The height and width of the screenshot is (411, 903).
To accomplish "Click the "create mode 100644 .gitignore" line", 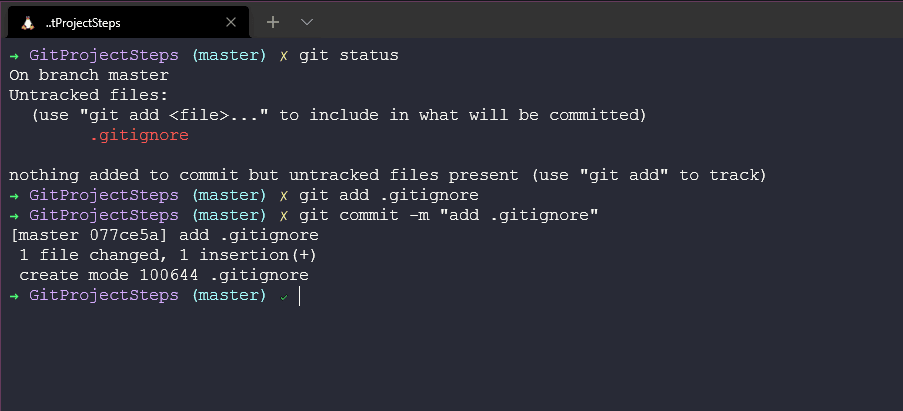I will (x=164, y=275).
